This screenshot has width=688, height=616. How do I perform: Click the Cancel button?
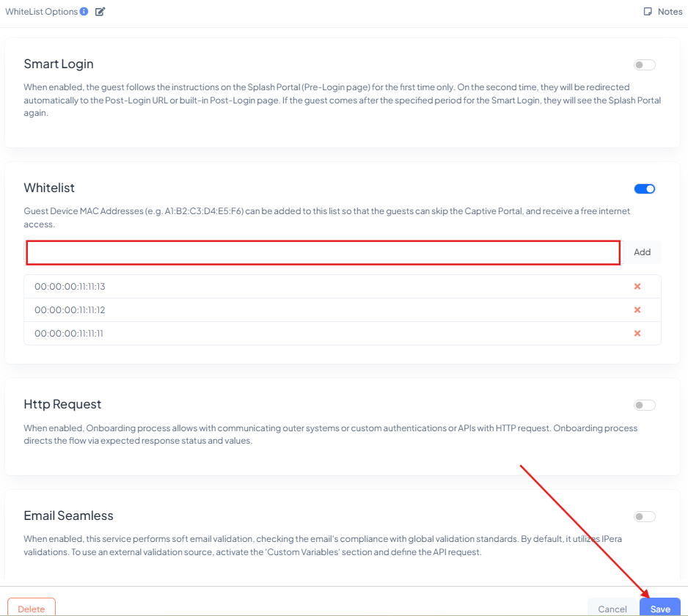click(x=612, y=609)
